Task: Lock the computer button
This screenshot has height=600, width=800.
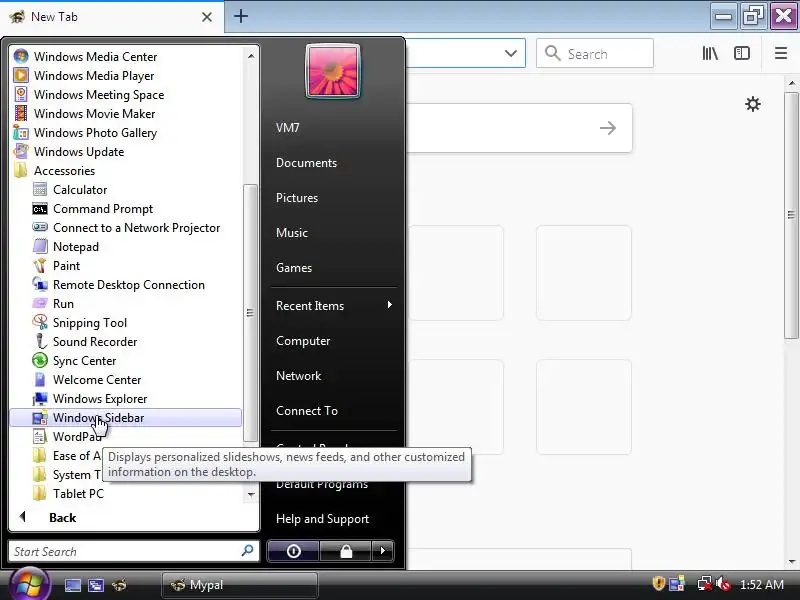Action: (346, 551)
